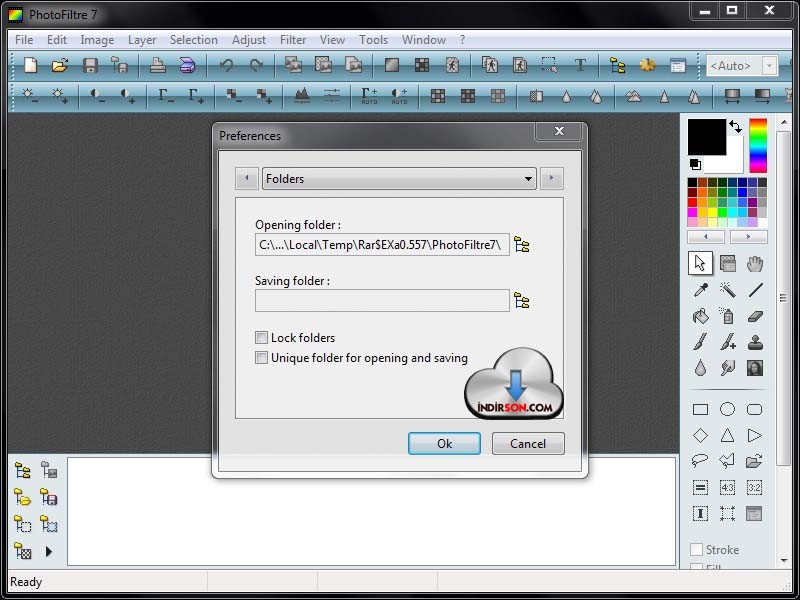Choose the Lasso selection shape
This screenshot has width=800, height=600.
tap(700, 461)
